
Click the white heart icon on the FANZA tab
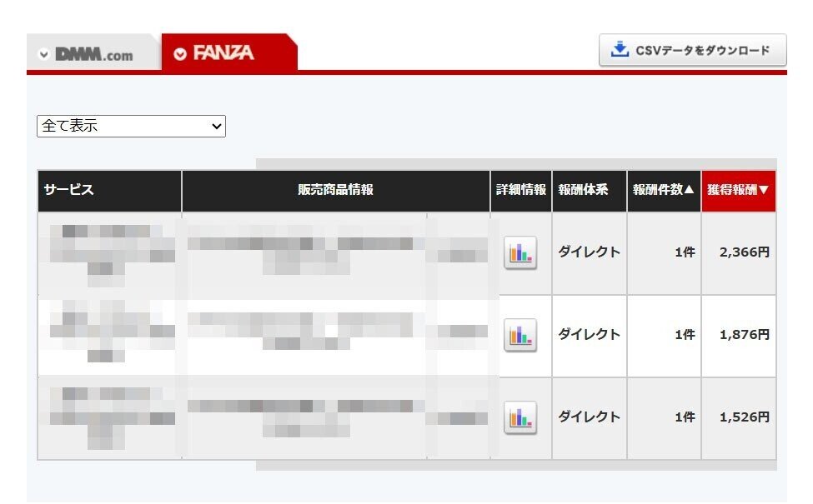(x=180, y=52)
